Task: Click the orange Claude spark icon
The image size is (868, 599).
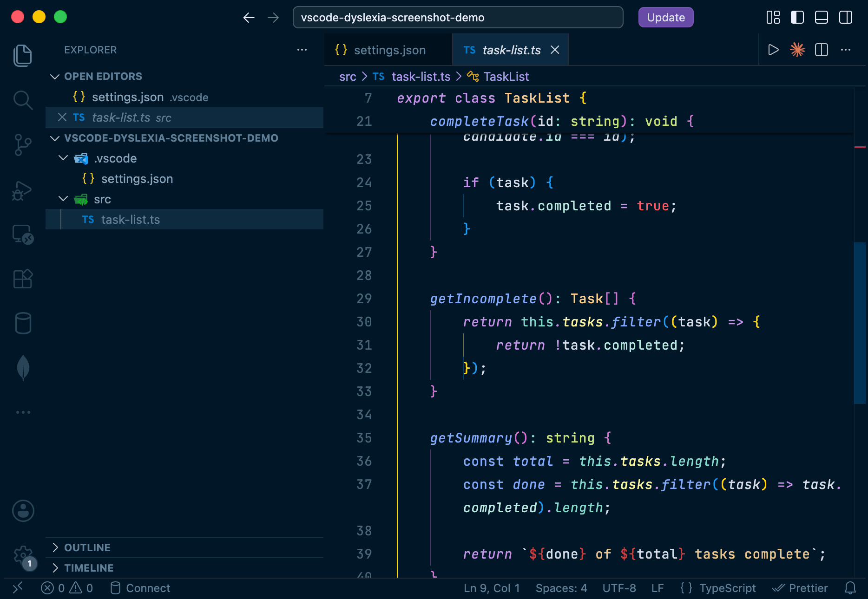Action: (x=797, y=50)
